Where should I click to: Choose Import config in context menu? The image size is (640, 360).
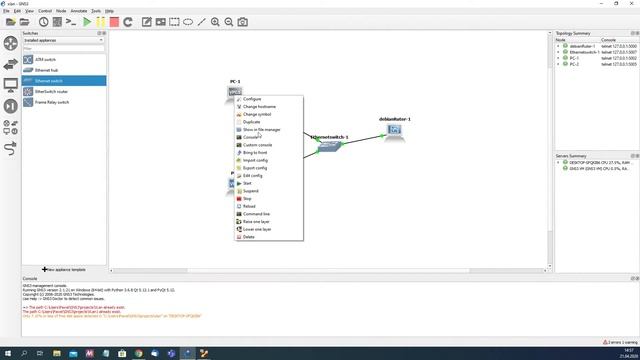click(x=269, y=160)
